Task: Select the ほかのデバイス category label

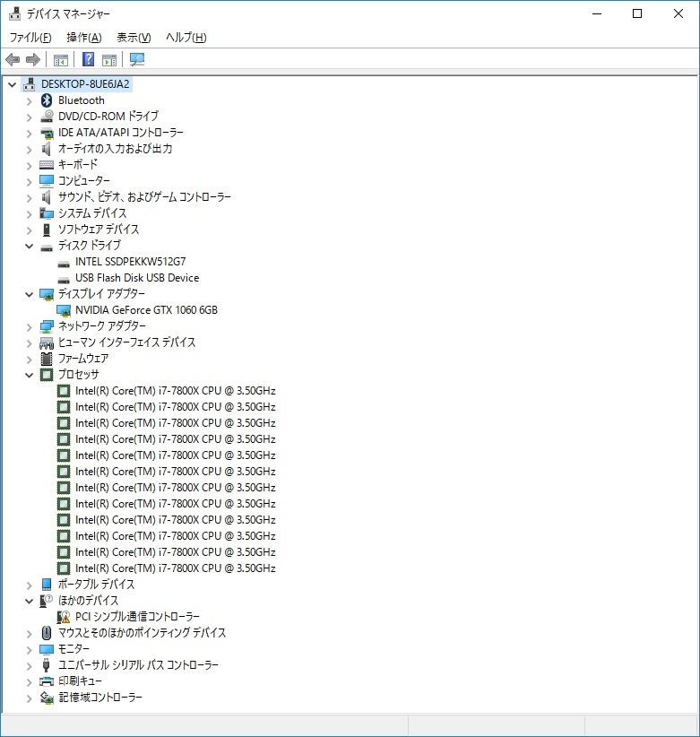Action: click(88, 600)
